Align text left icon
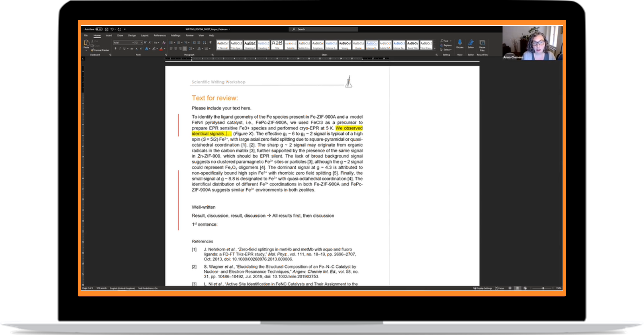This screenshot has width=644, height=335. pyautogui.click(x=171, y=49)
